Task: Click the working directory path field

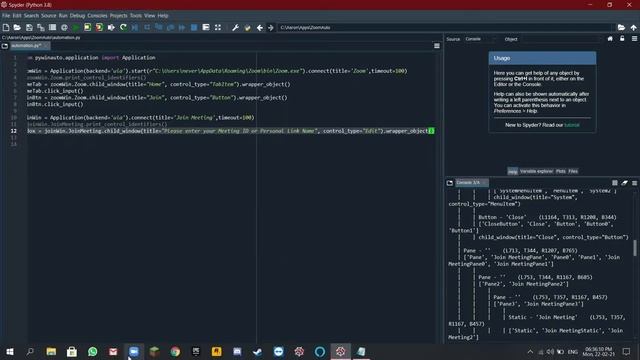Action: click(x=445, y=27)
